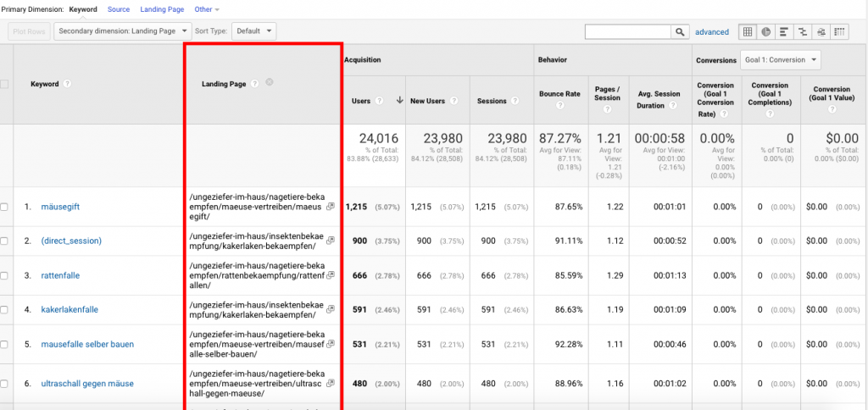Click the 92.28% bounce rate cell
868x410 pixels.
tap(567, 344)
